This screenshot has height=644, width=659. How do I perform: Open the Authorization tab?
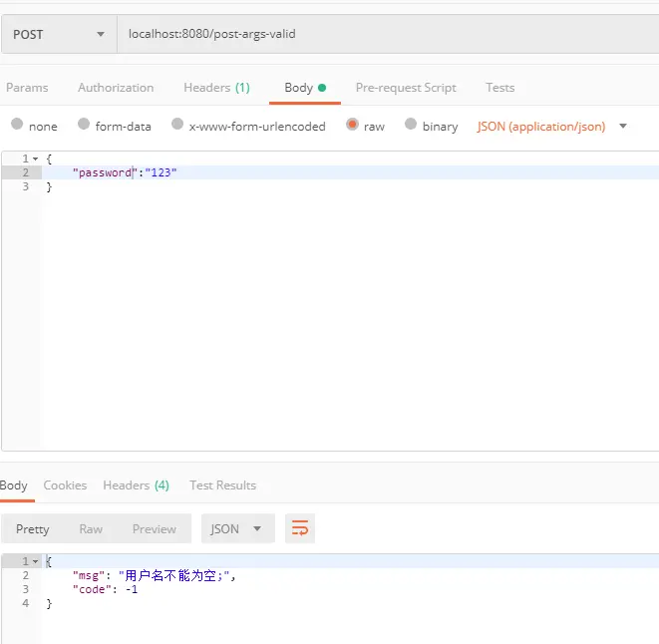pos(116,88)
